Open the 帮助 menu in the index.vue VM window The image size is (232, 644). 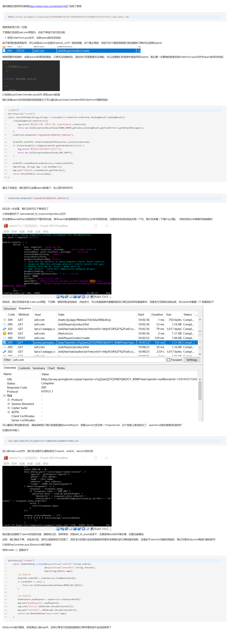coord(46,464)
